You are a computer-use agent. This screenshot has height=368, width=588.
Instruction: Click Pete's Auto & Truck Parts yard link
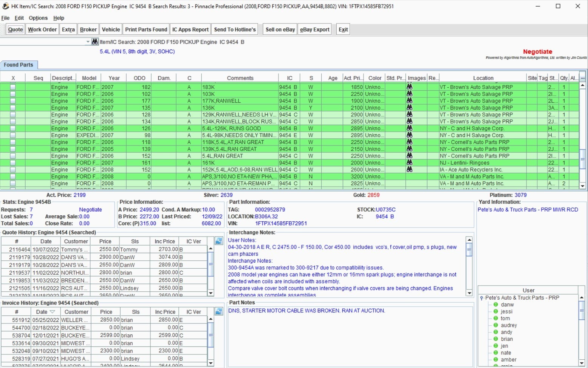528,209
